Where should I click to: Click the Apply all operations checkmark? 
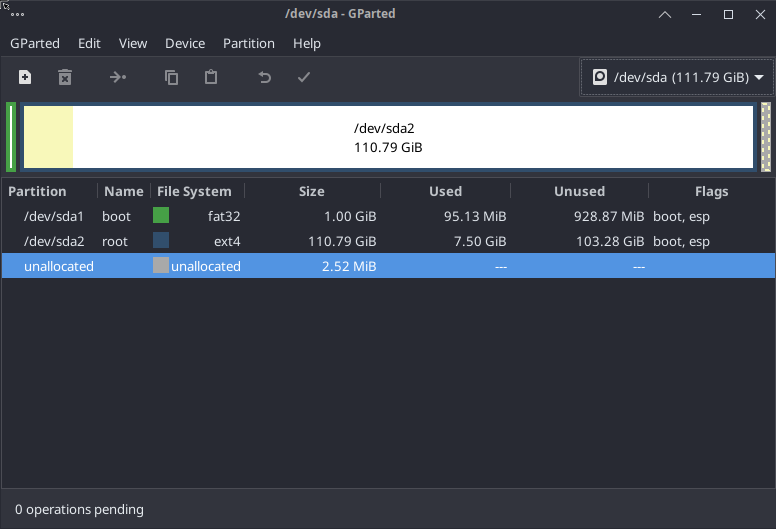(304, 77)
